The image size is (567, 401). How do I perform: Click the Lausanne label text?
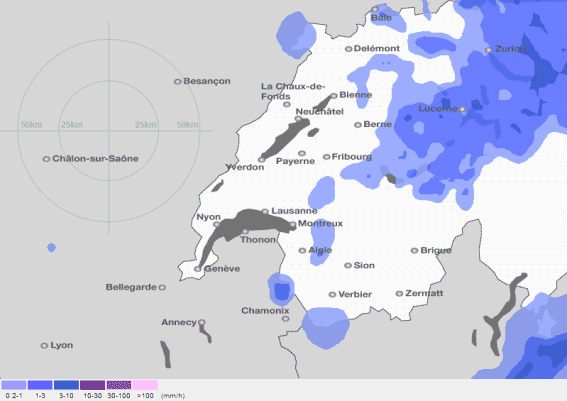294,211
